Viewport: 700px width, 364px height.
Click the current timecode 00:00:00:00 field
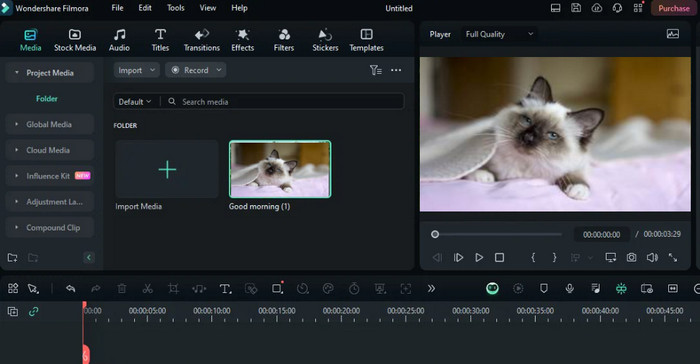(x=601, y=234)
